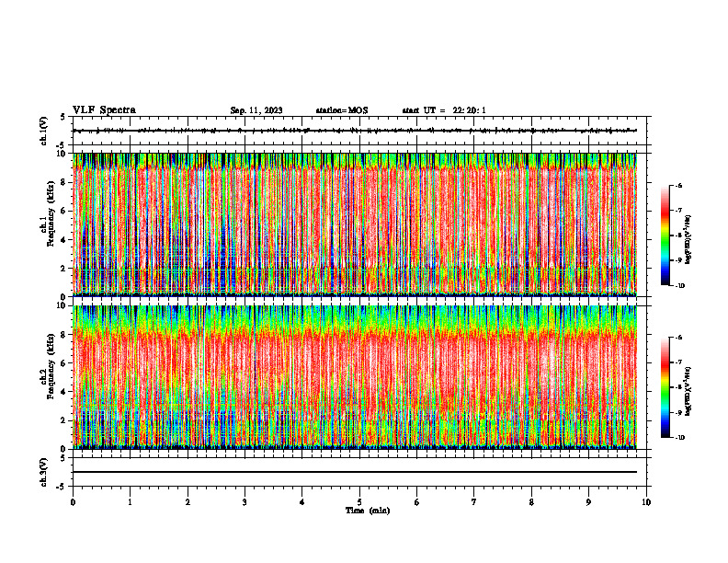728x563 pixels.
Task: Click the '5' tick of ch.1(V) axis
Action: click(64, 118)
